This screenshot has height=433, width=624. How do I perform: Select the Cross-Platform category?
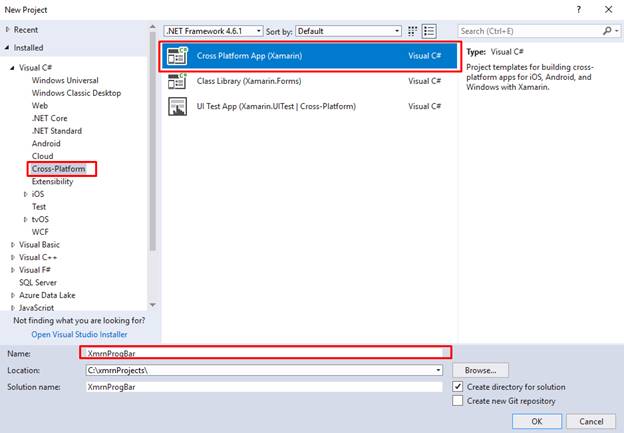[x=58, y=169]
